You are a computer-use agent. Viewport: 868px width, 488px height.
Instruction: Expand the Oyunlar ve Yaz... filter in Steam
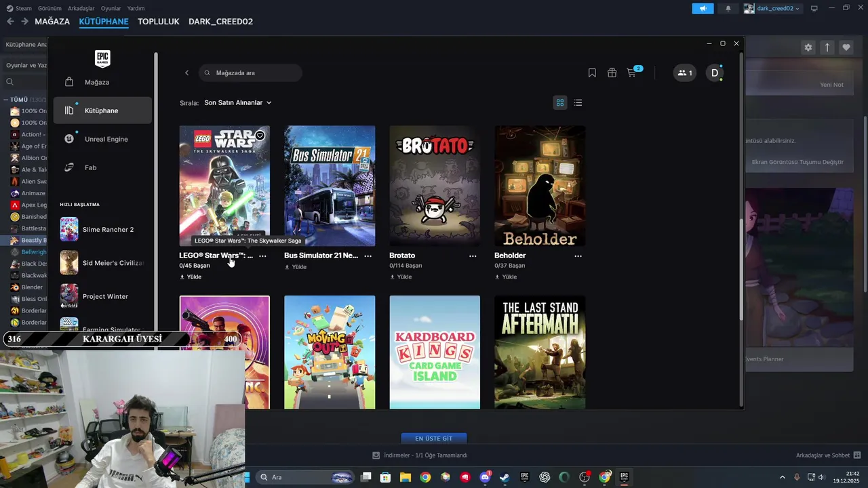pos(26,65)
